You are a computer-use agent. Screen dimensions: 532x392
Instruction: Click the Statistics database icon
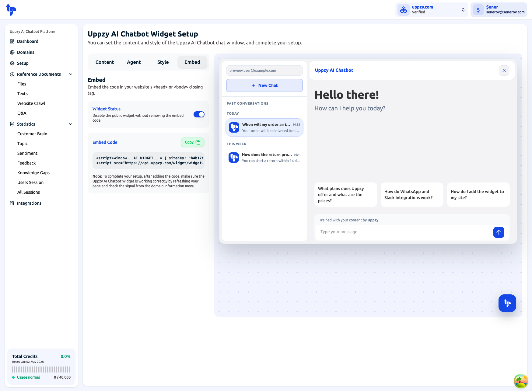tap(12, 124)
